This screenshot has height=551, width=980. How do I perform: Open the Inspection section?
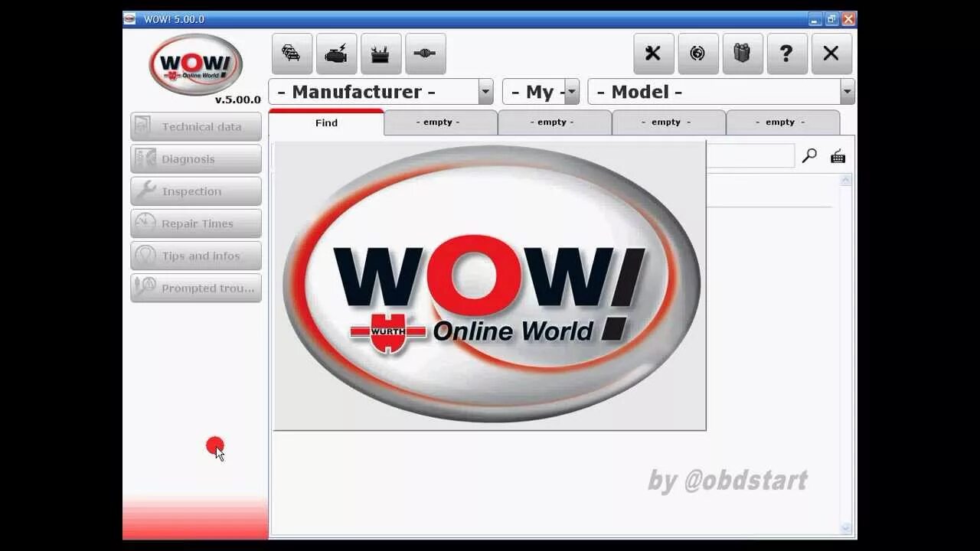pos(196,191)
